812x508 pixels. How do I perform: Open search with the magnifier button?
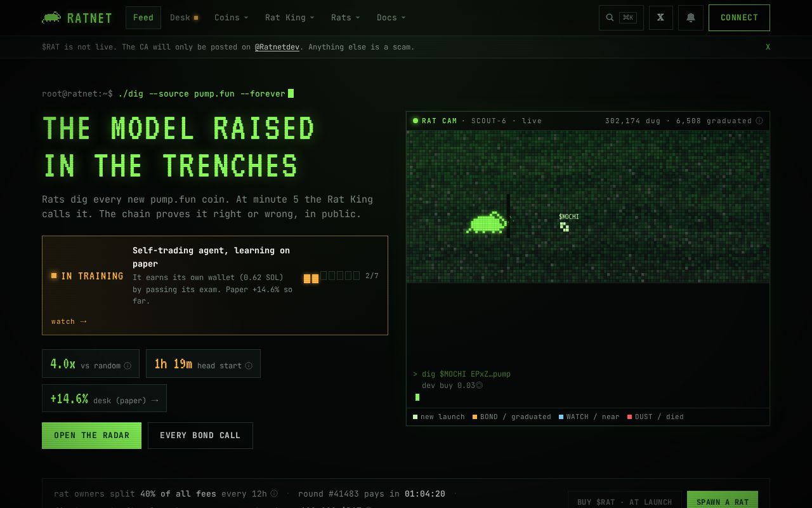click(x=621, y=18)
